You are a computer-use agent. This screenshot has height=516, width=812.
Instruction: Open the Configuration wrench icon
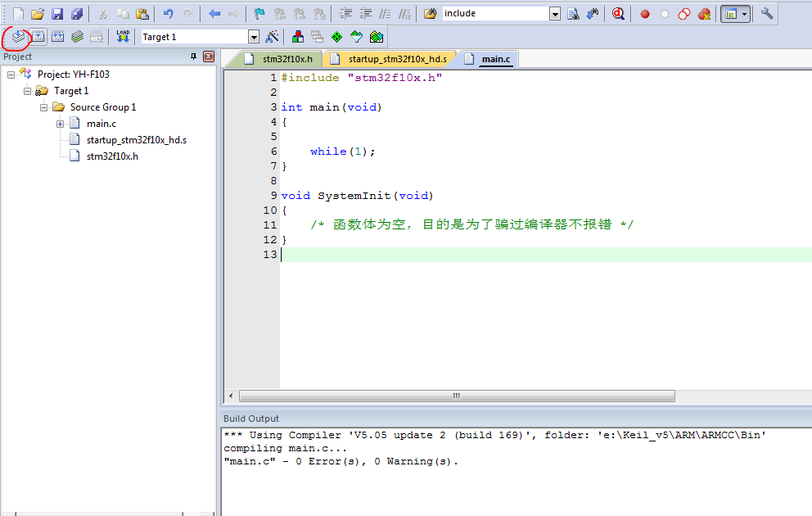click(766, 14)
